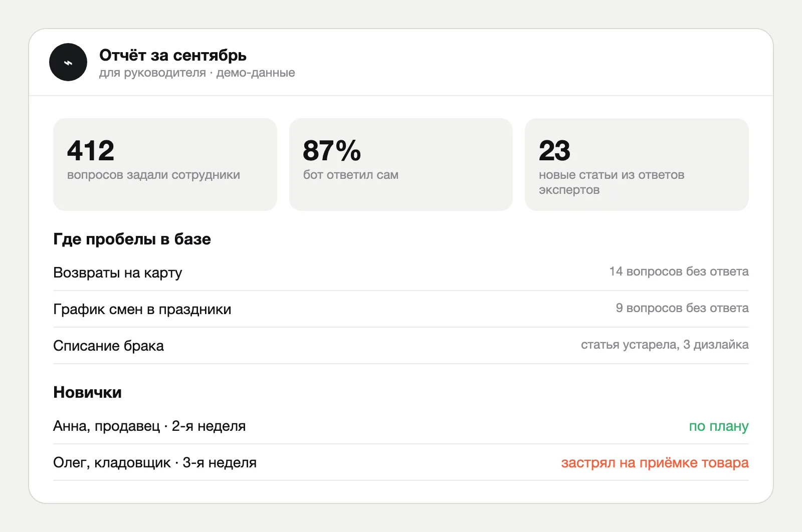Click статья устарела, 3 дизлайка status
This screenshot has width=802, height=532.
[x=665, y=345]
